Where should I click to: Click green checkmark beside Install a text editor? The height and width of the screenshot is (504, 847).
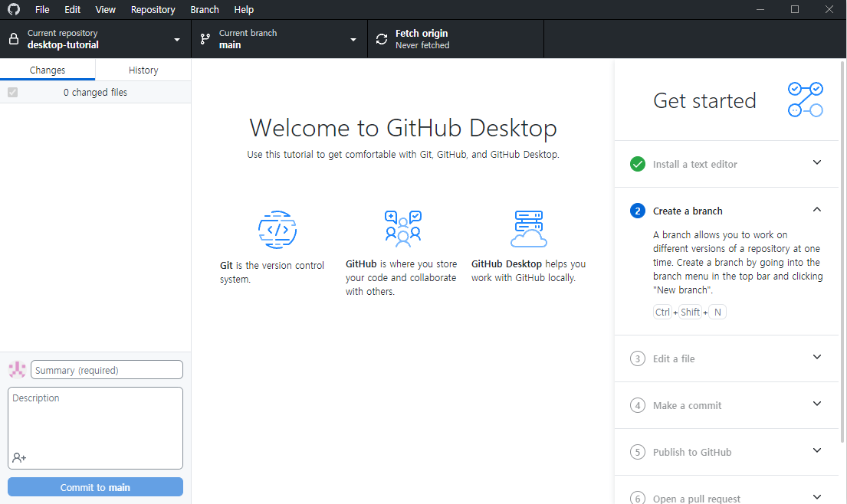[x=638, y=164]
